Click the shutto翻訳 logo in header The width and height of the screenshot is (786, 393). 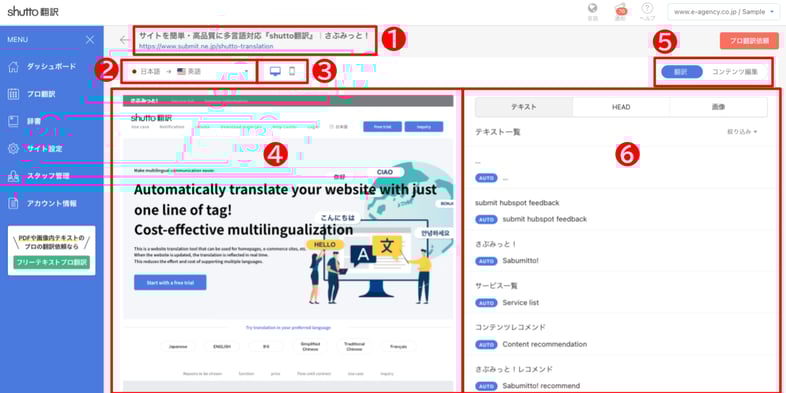click(33, 12)
